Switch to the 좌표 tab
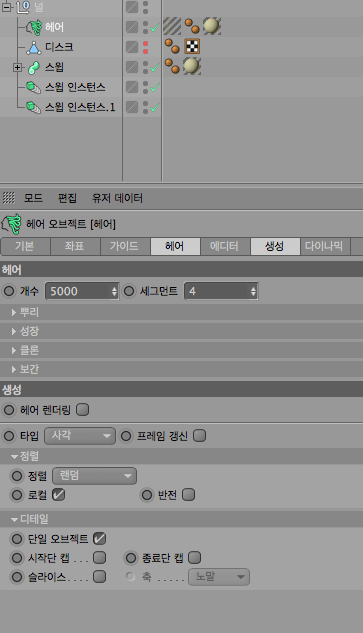The width and height of the screenshot is (363, 633). pyautogui.click(x=75, y=246)
